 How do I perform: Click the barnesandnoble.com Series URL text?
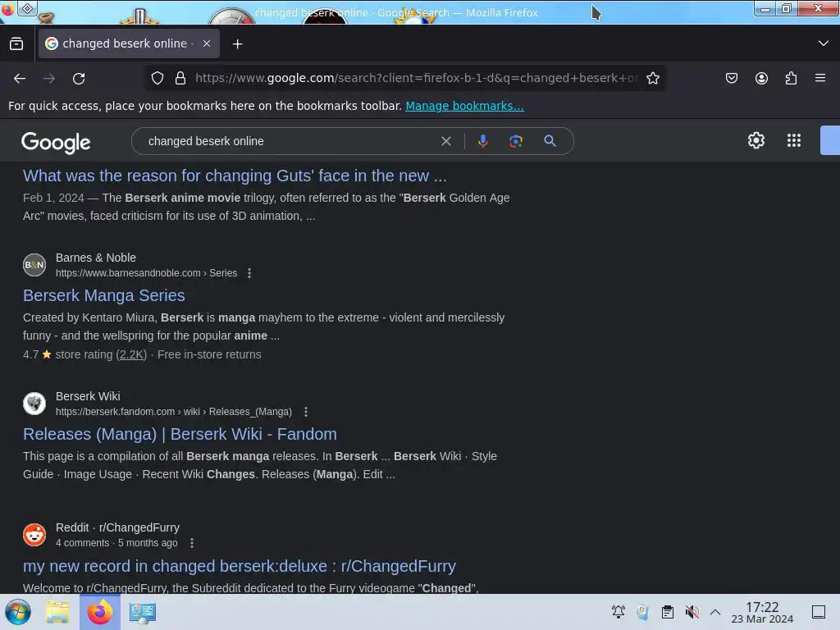click(x=146, y=273)
